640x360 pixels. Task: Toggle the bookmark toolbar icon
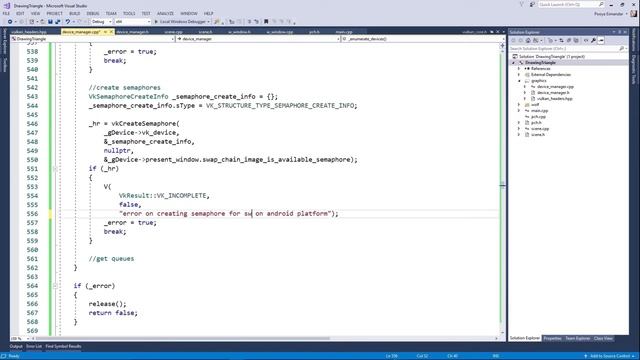266,22
